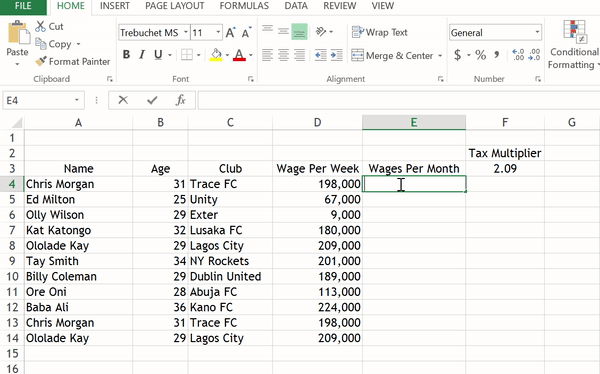
Task: Open the Clipboard dialog launcher
Action: pos(110,79)
